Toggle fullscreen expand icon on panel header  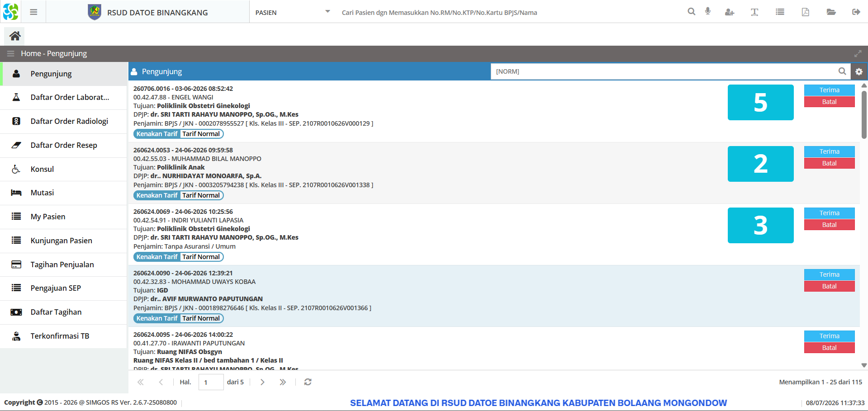(x=858, y=53)
